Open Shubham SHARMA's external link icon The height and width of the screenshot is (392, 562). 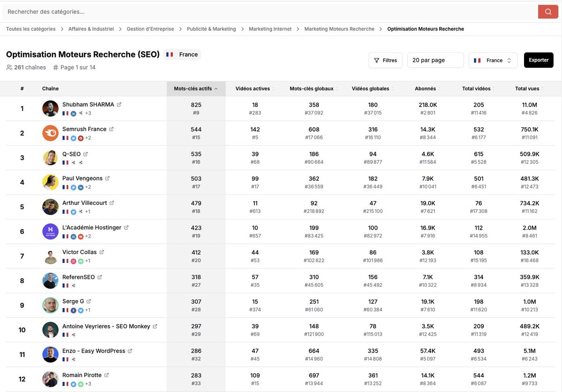pyautogui.click(x=119, y=105)
